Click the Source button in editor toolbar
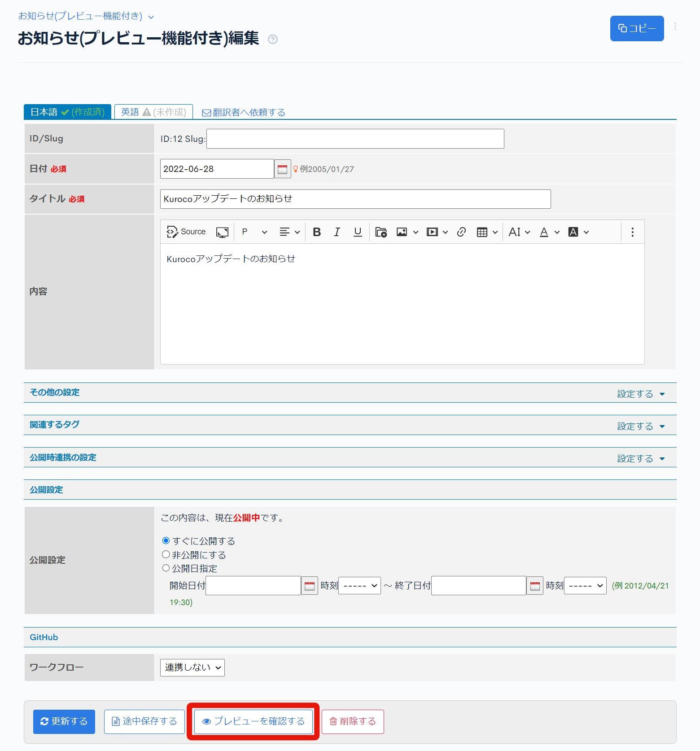 coord(186,232)
